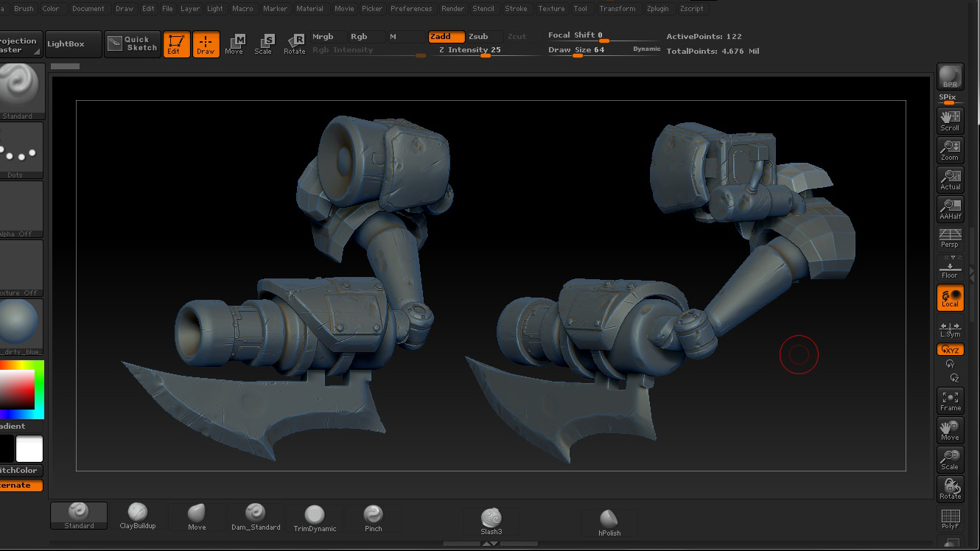Image resolution: width=980 pixels, height=551 pixels.
Task: Choose the TrimDynamic brush
Action: point(315,517)
